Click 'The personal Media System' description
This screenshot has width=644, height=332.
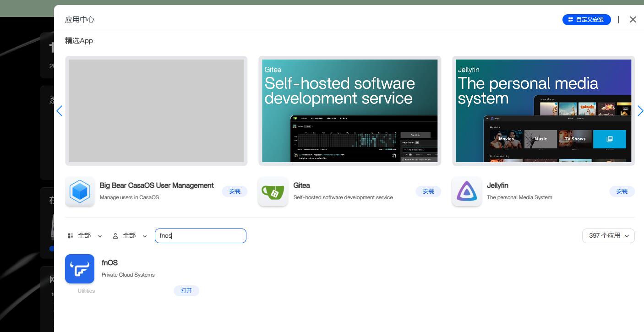[519, 197]
